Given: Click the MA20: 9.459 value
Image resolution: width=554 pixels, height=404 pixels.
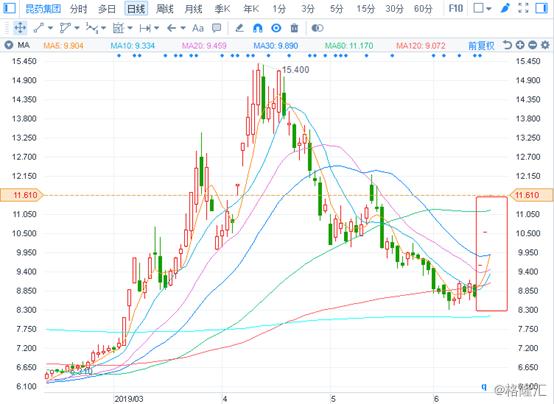Looking at the screenshot, I should click(204, 46).
